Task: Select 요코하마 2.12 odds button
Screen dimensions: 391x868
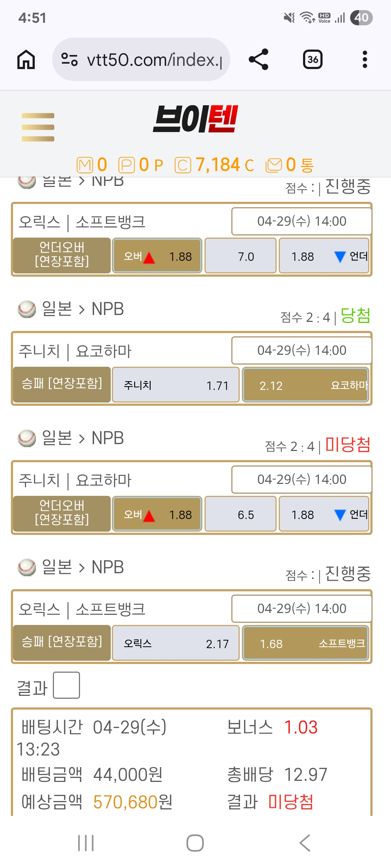Action: (306, 385)
